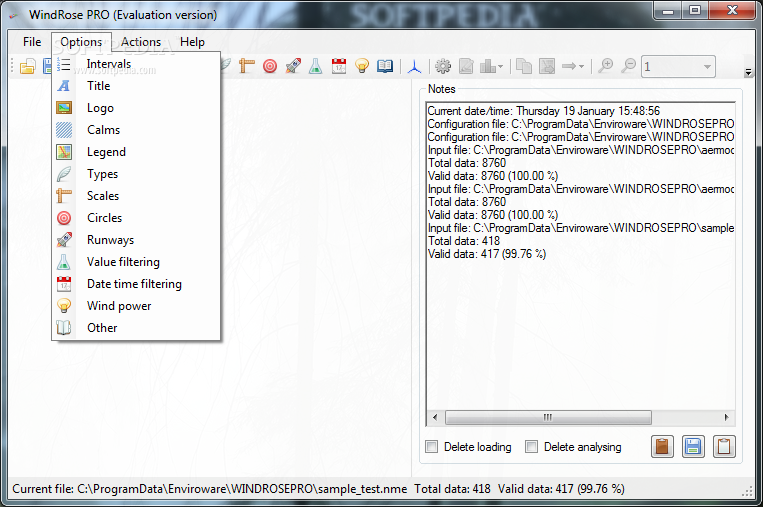The width and height of the screenshot is (763, 507).
Task: Click the Scales ruler icon in the toolbar
Action: click(x=247, y=66)
